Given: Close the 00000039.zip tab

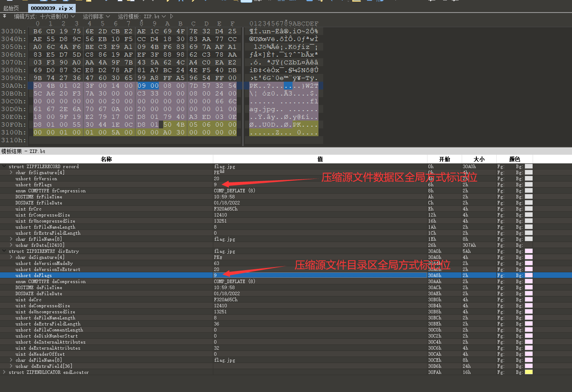Looking at the screenshot, I should tap(71, 8).
